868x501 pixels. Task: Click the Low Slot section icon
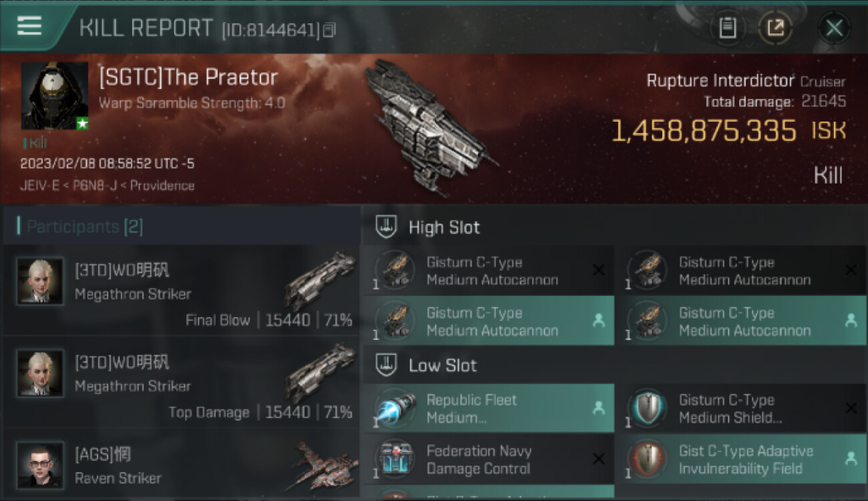(387, 365)
